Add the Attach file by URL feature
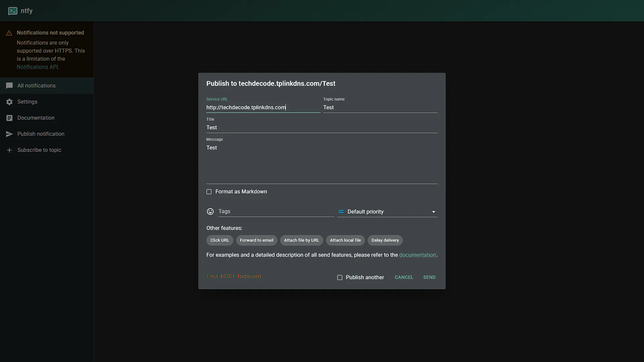The image size is (644, 362). click(x=302, y=240)
